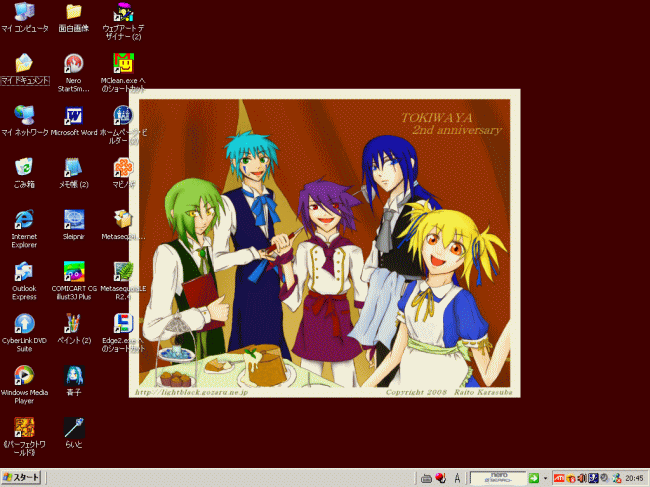Screen dimensions: 650x487
Task: Open CyberLink DVD Suite shortcut
Action: pos(24,333)
